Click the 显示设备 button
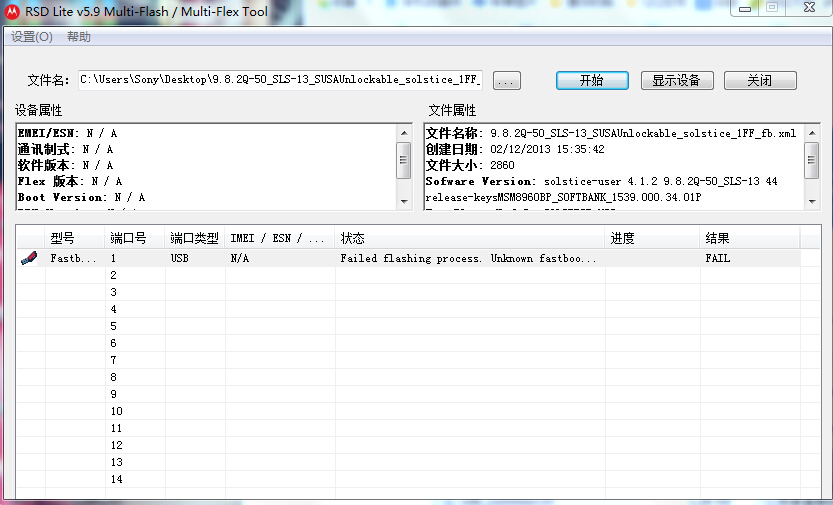The height and width of the screenshot is (505, 833). (x=677, y=80)
